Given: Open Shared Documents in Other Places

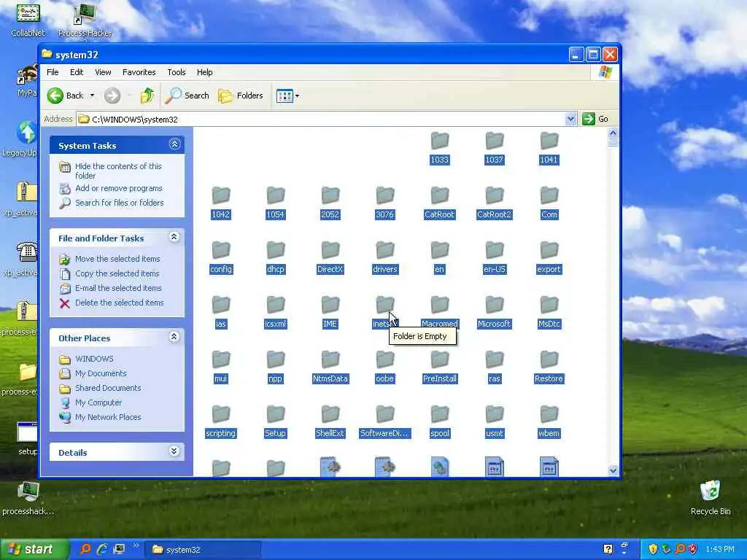Looking at the screenshot, I should [108, 388].
